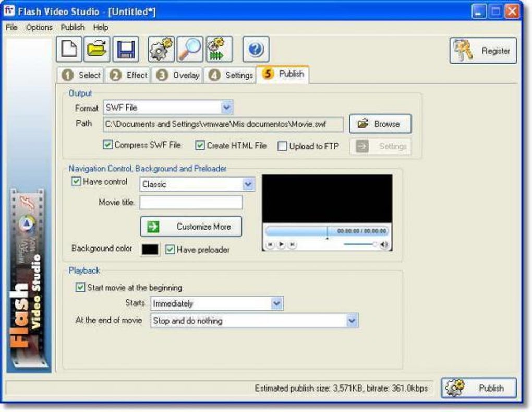This screenshot has height=412, width=532.
Task: Click the New project toolbar icon
Action: click(x=69, y=49)
